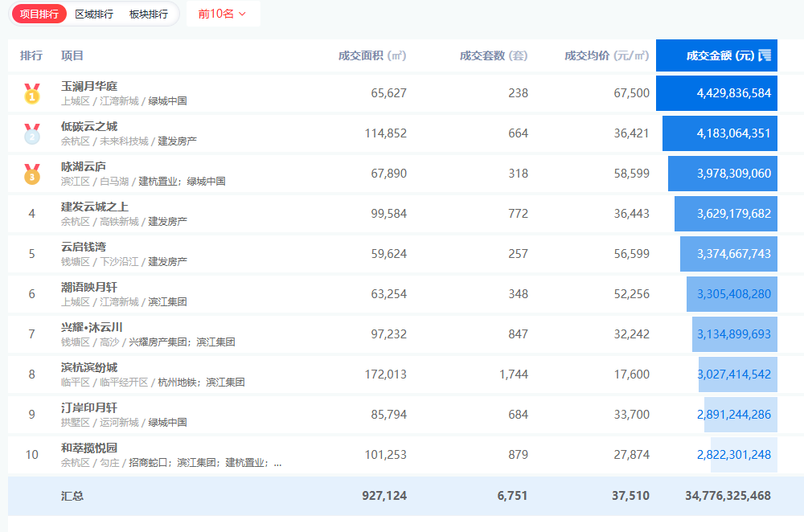804x532 pixels.
Task: Click amount bar 4,183,064,351
Action: tap(720, 133)
